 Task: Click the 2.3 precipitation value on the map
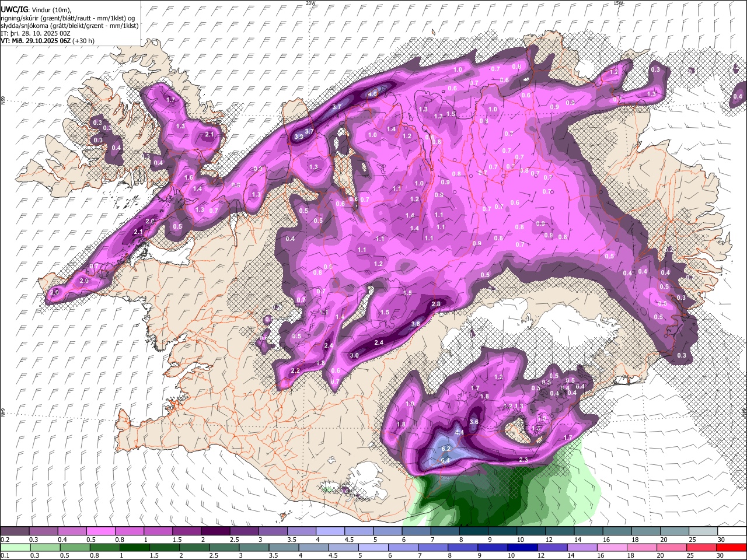(x=523, y=460)
